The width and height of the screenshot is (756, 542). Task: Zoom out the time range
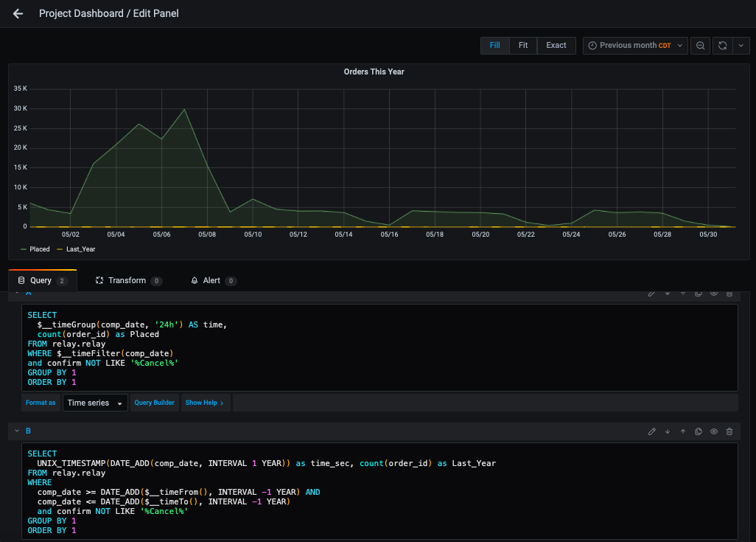point(700,46)
